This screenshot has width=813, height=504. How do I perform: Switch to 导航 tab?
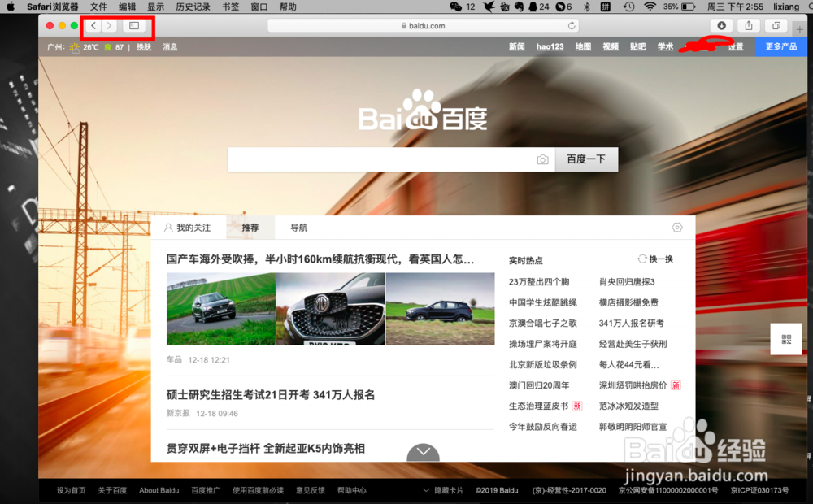tap(298, 228)
